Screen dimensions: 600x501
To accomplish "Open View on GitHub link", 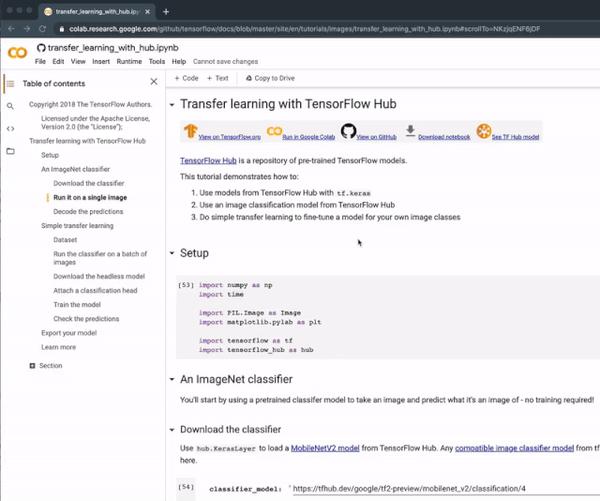I will pos(377,137).
